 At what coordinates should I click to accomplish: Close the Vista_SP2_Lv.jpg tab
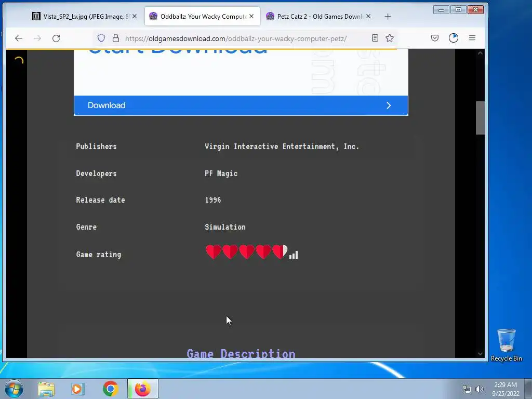click(135, 16)
